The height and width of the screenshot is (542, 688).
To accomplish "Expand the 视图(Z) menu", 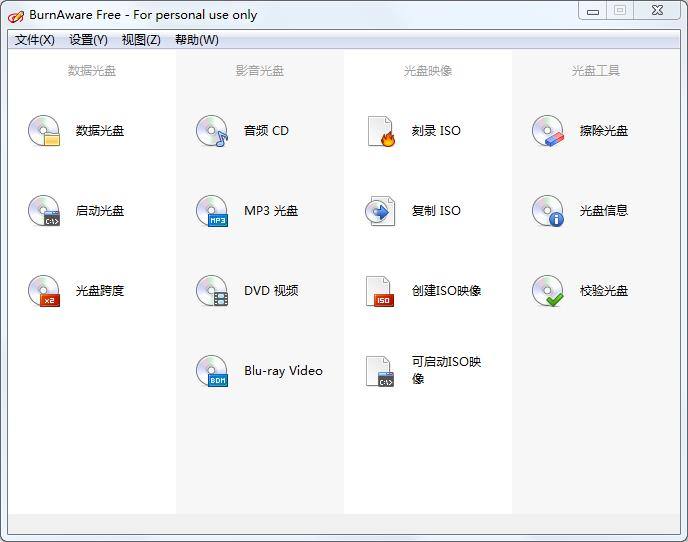I will (141, 40).
